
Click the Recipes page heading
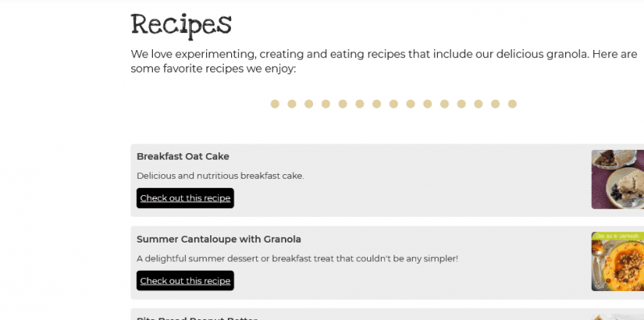[x=181, y=26]
